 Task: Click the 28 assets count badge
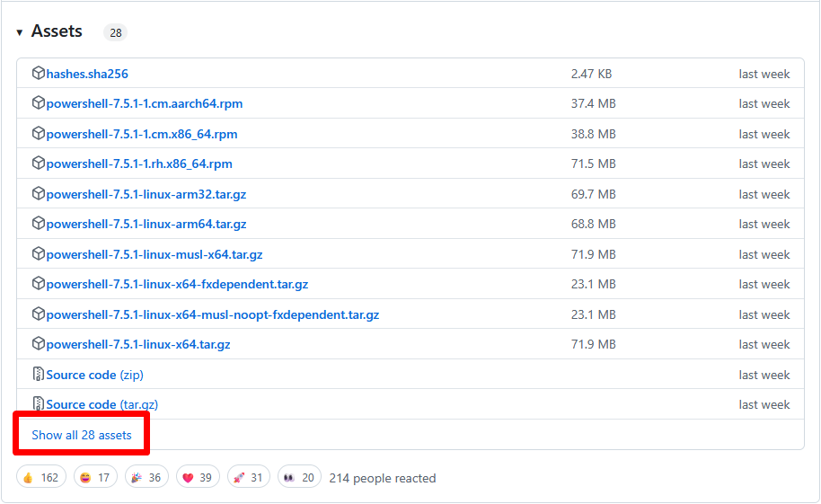116,33
